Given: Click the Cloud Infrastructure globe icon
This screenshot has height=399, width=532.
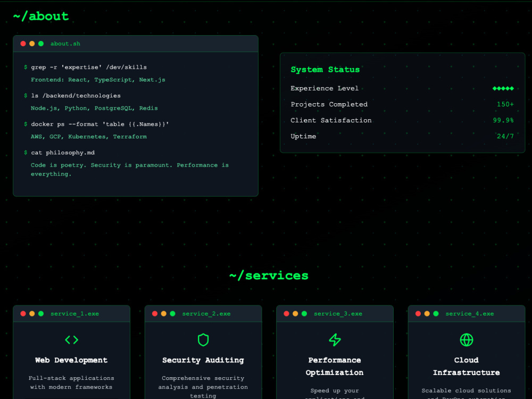Looking at the screenshot, I should (467, 339).
